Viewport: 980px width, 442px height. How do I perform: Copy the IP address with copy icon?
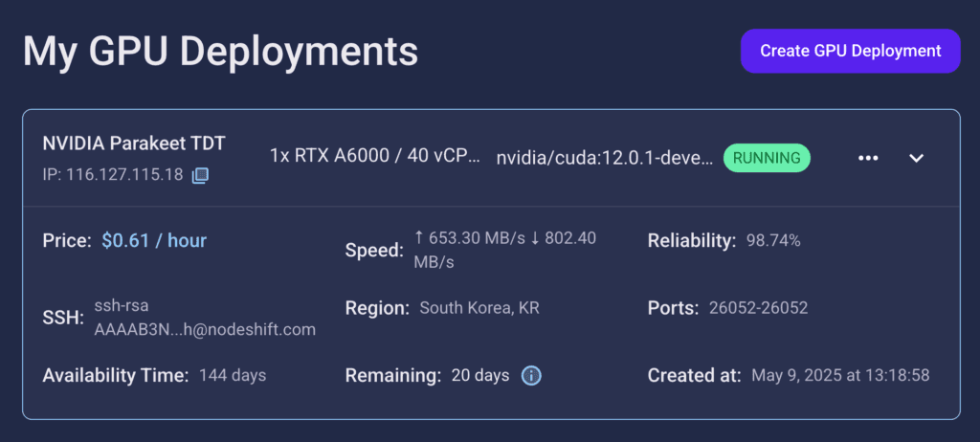tap(200, 175)
